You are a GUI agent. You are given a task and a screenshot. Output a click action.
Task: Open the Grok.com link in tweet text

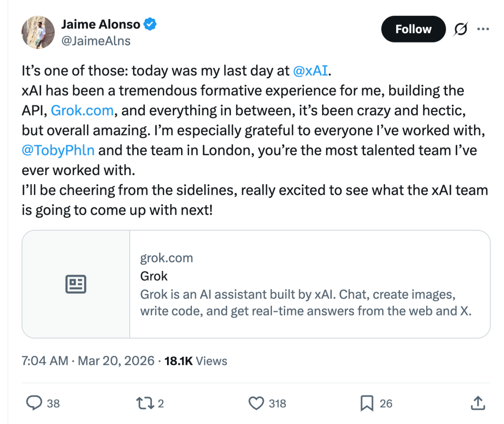point(82,111)
